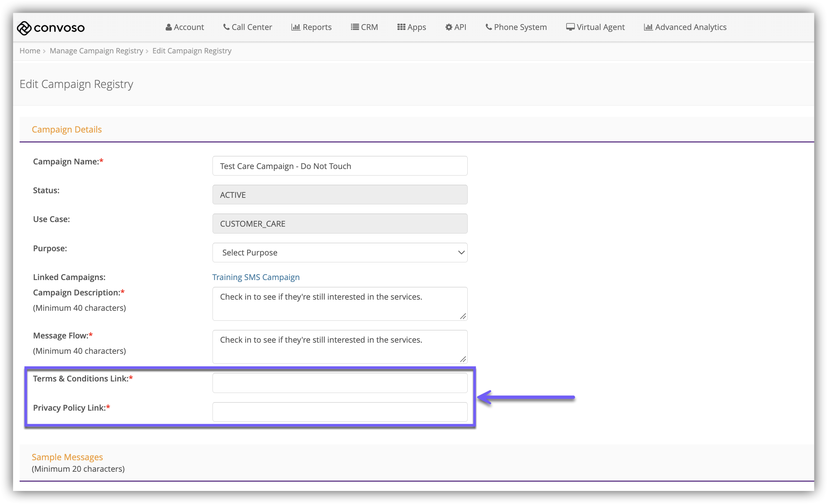Image resolution: width=827 pixels, height=504 pixels.
Task: Click the Campaign Description text area
Action: pos(340,303)
